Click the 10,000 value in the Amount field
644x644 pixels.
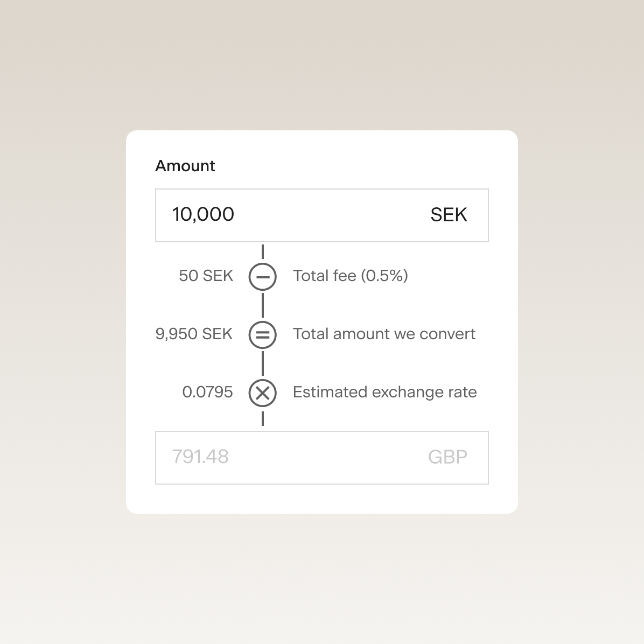[x=203, y=214]
